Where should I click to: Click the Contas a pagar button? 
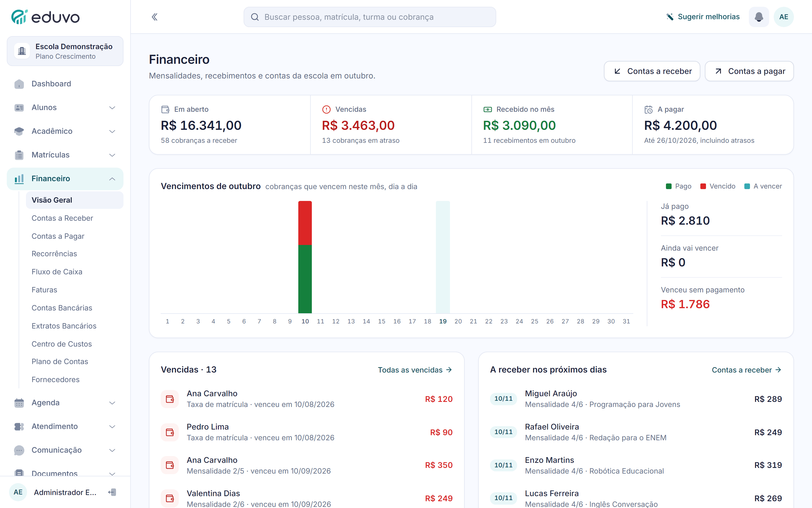749,71
